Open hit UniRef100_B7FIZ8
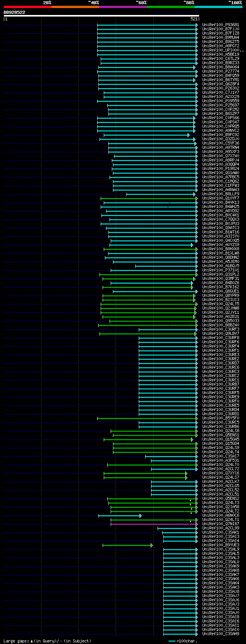This screenshot has height=644, width=246. (x=221, y=33)
